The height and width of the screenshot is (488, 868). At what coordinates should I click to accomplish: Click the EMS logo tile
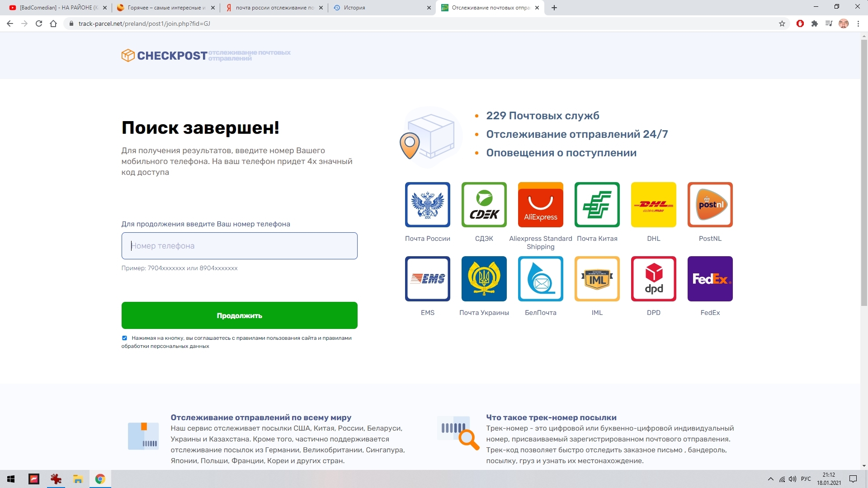(427, 279)
